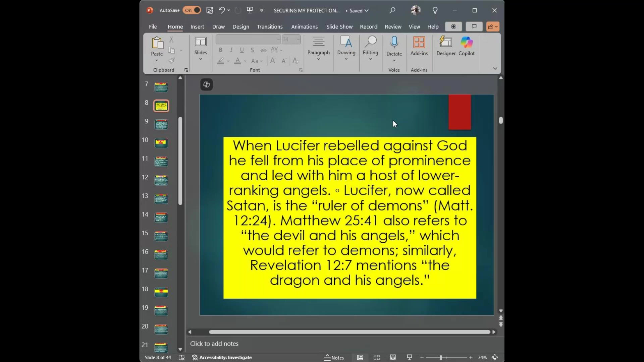Select slide 10 thumbnail
This screenshot has height=362, width=644.
coord(161,143)
